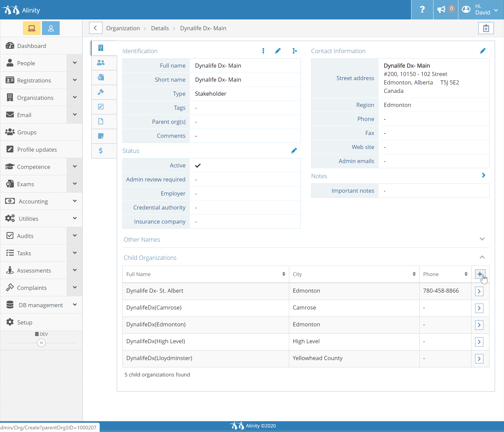Image resolution: width=504 pixels, height=432 pixels.
Task: Open the announcements megaphone icon
Action: (445, 10)
